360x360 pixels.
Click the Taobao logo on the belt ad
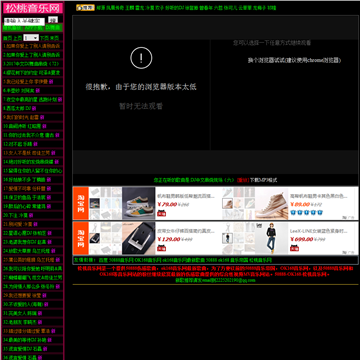pyautogui.click(x=80, y=238)
